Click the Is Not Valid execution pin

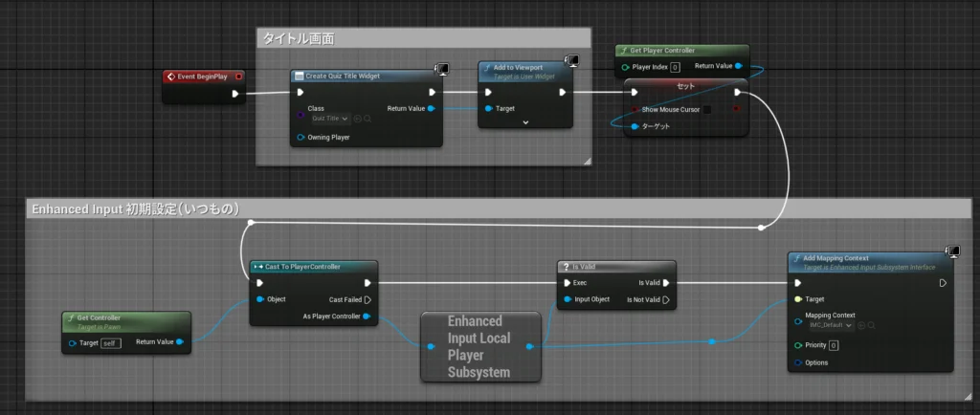(x=666, y=299)
